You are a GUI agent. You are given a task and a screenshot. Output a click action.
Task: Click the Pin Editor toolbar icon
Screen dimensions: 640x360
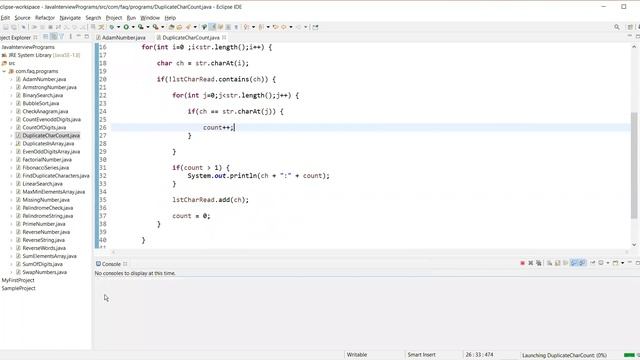tap(315, 27)
